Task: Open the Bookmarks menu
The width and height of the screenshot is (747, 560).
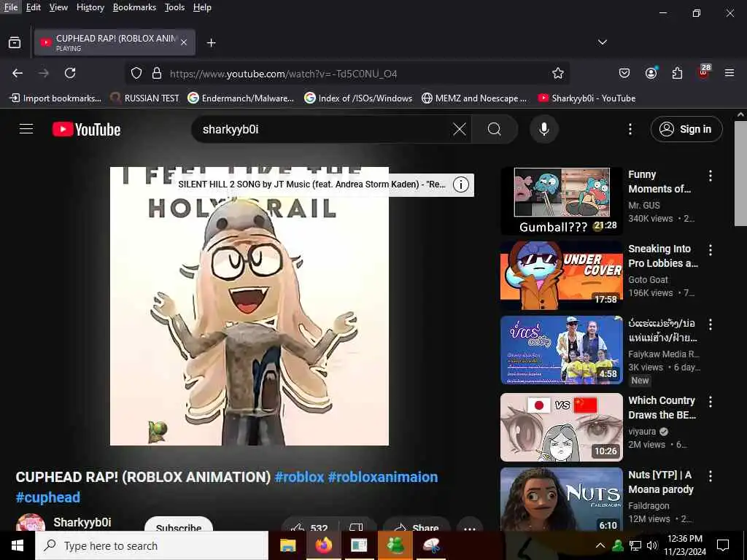Action: coord(134,7)
